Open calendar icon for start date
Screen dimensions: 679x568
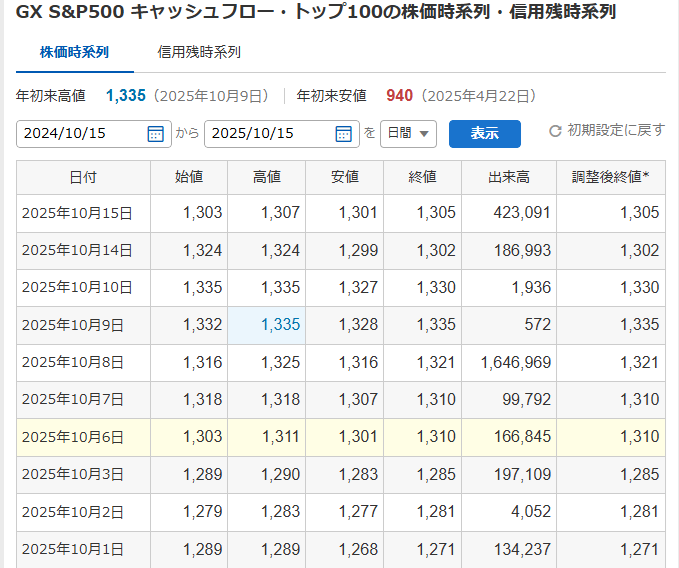pos(155,134)
